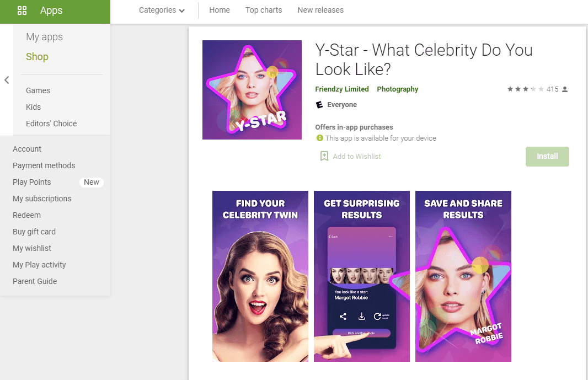Open the Kids section

(x=34, y=107)
